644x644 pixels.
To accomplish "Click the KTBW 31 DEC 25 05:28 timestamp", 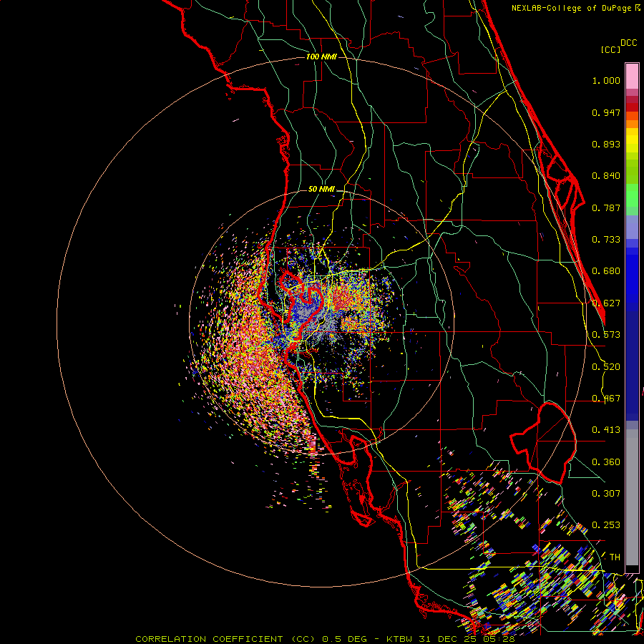I will click(451, 639).
